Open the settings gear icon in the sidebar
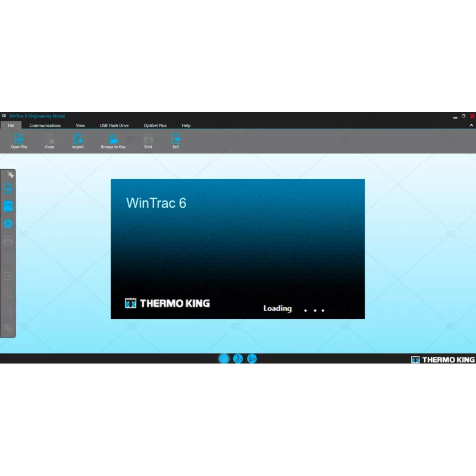Viewport: 476px width, 476px height. click(x=7, y=223)
